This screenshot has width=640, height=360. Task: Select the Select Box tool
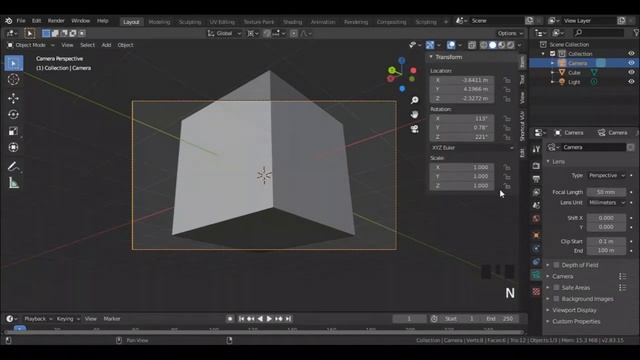(13, 63)
